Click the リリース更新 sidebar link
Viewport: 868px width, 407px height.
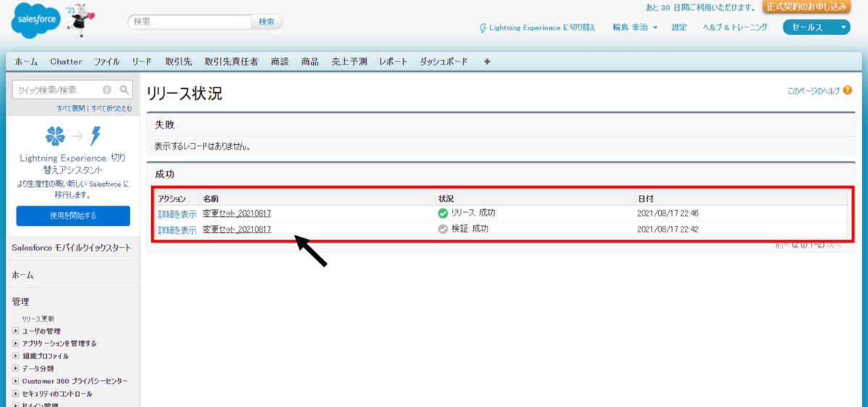click(x=38, y=319)
